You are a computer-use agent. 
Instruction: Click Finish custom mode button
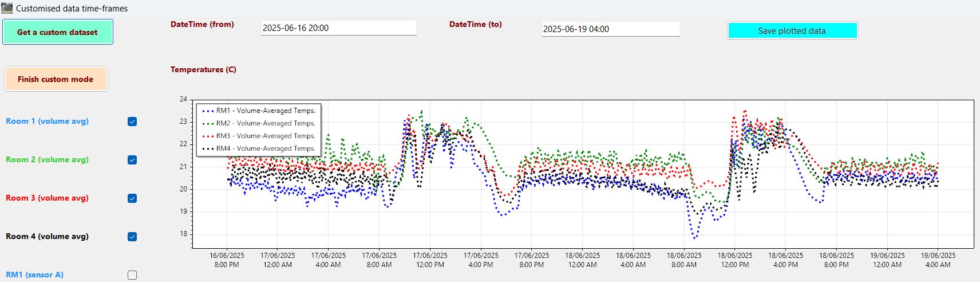pyautogui.click(x=56, y=79)
